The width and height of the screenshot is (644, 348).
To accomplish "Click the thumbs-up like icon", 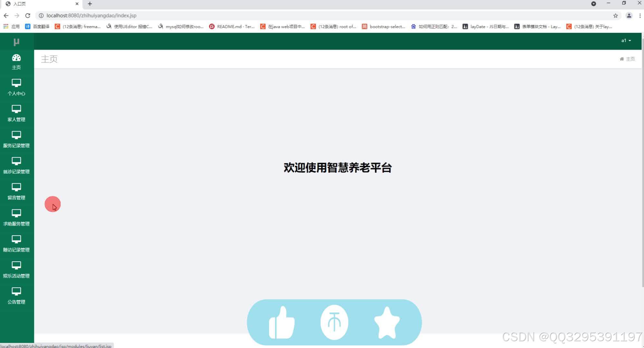I will (x=282, y=323).
